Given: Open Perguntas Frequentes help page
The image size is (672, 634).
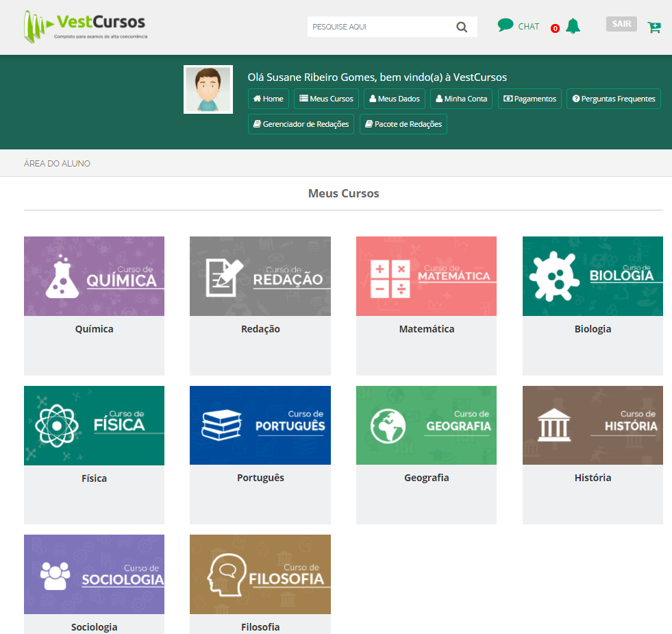Looking at the screenshot, I should [x=613, y=99].
